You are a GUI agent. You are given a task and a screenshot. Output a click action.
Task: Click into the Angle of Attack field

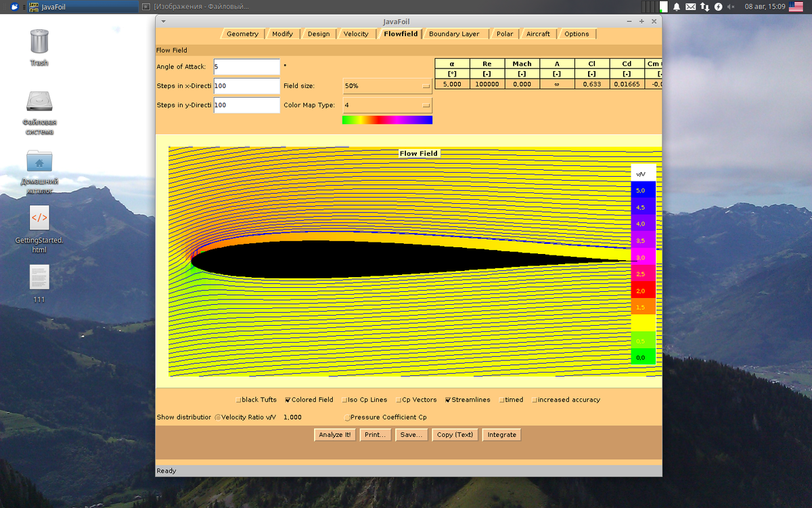tap(246, 67)
